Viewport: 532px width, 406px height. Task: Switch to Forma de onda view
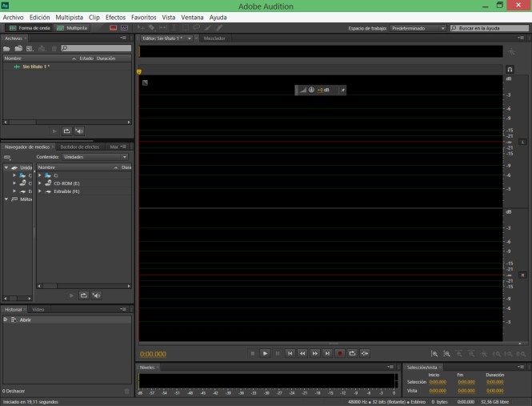[x=29, y=28]
